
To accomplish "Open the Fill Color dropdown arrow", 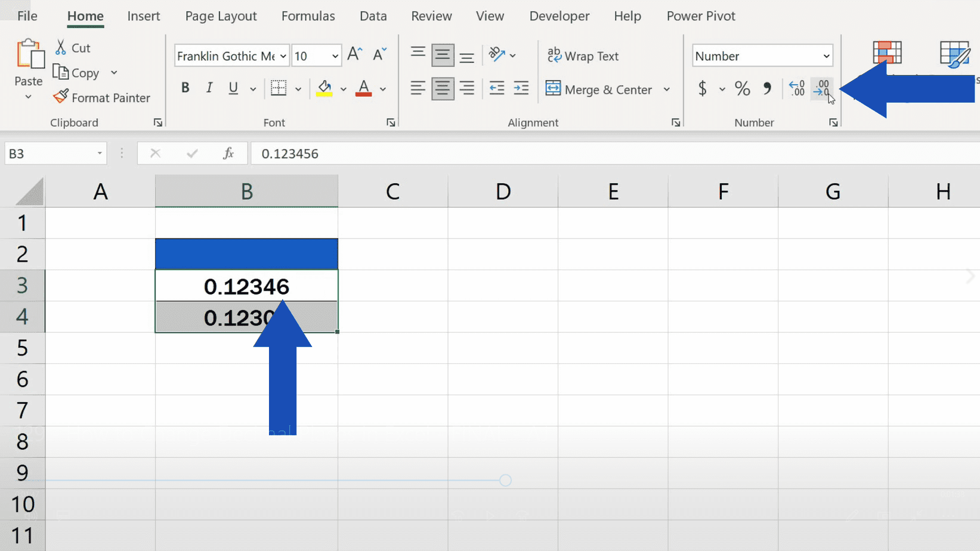I will tap(344, 89).
